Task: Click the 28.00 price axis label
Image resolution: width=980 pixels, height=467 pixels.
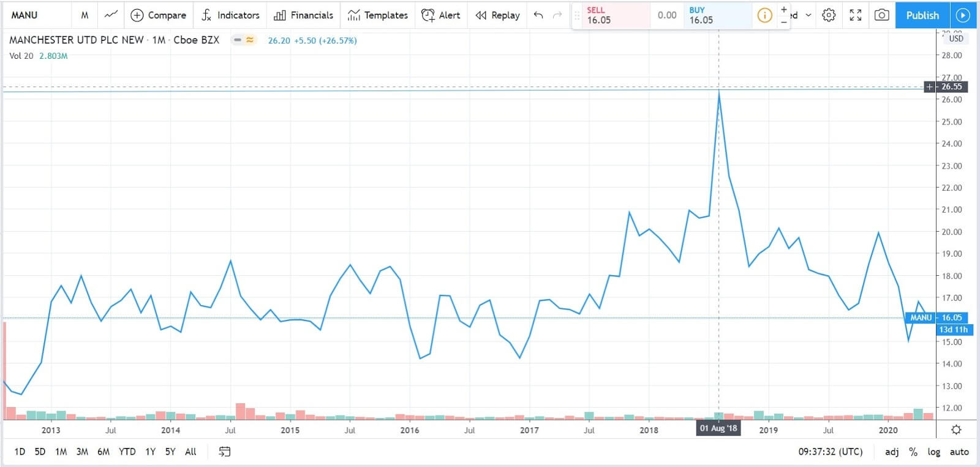Action: pyautogui.click(x=952, y=55)
